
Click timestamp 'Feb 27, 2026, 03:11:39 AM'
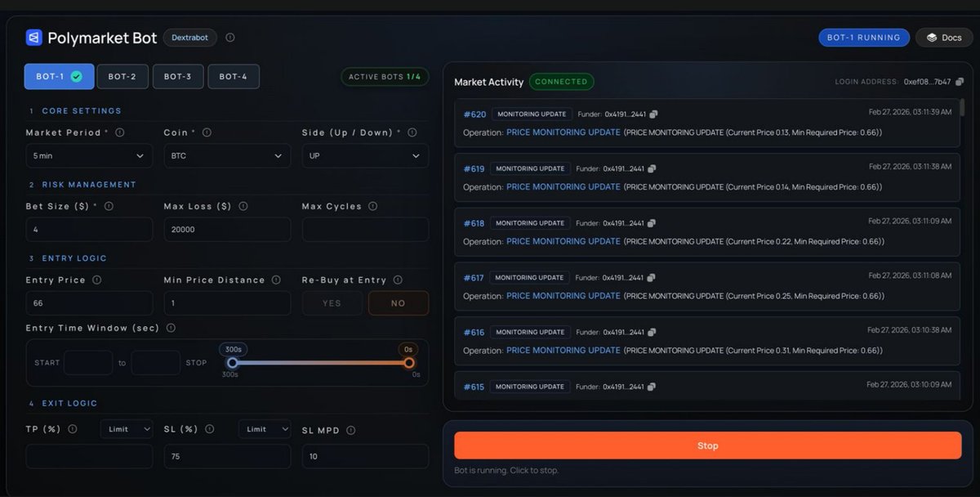point(910,112)
